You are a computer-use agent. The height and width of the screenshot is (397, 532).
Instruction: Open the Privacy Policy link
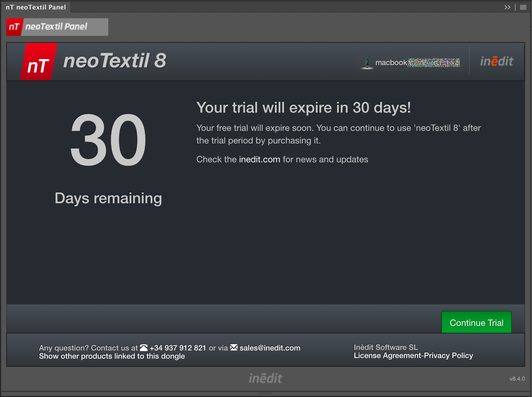click(448, 355)
